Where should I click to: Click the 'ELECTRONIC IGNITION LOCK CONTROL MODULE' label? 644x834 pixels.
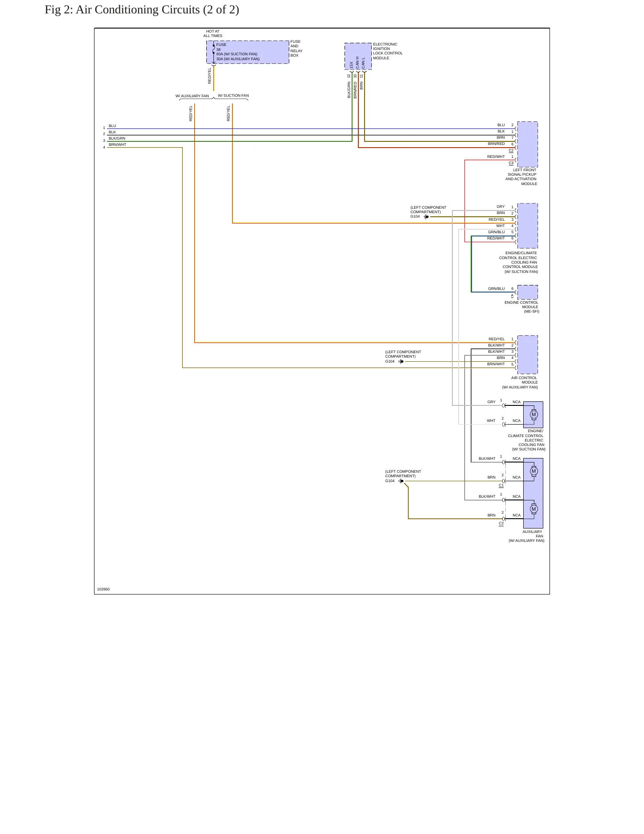(x=388, y=51)
